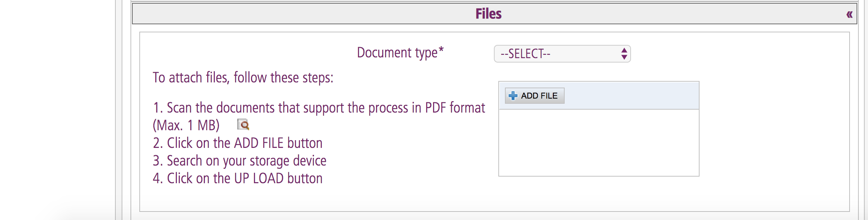The width and height of the screenshot is (868, 220).
Task: Select the --SELECT-- placeholder text
Action: [x=525, y=54]
